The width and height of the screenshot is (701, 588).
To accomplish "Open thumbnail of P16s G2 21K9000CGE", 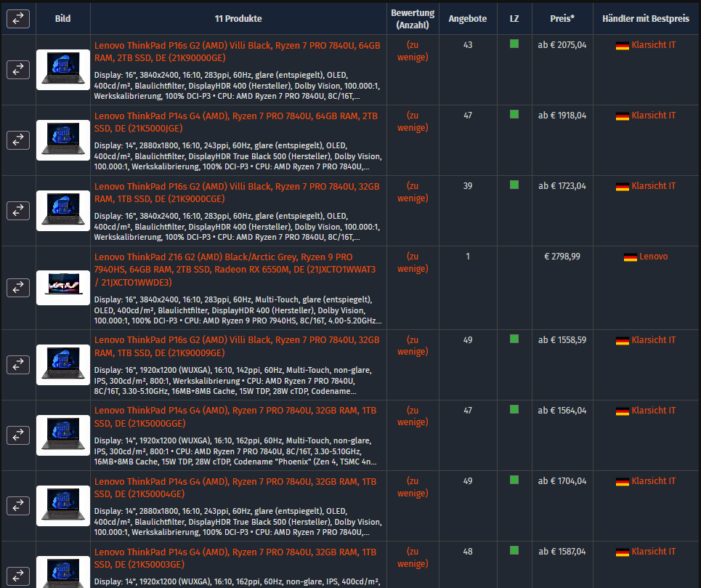I will 63,211.
